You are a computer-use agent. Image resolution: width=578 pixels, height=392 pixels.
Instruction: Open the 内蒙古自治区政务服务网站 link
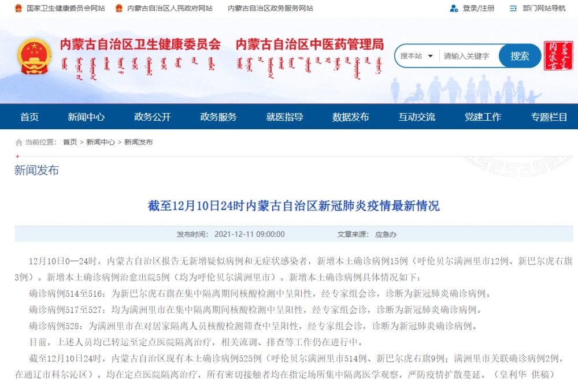[271, 8]
